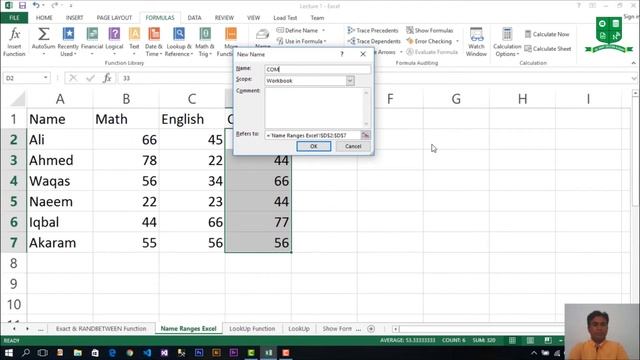The image size is (640, 360).
Task: Open Recently Used functions list
Action: pos(68,42)
